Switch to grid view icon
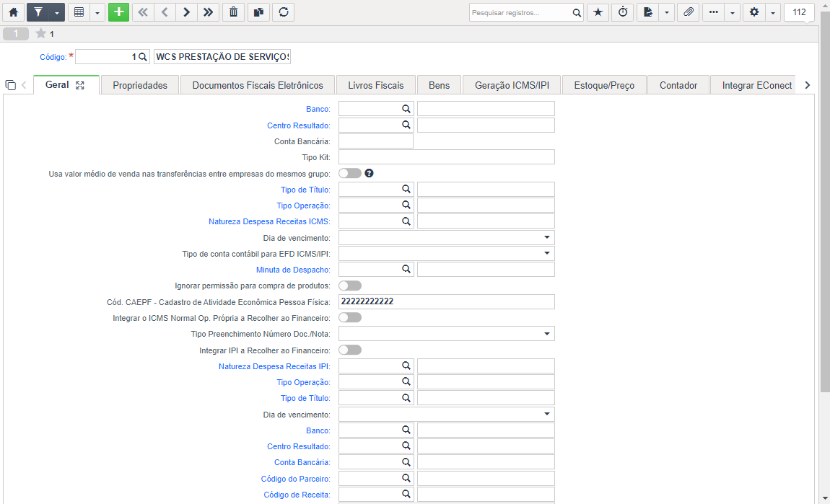Image resolution: width=830 pixels, height=504 pixels. pos(79,12)
